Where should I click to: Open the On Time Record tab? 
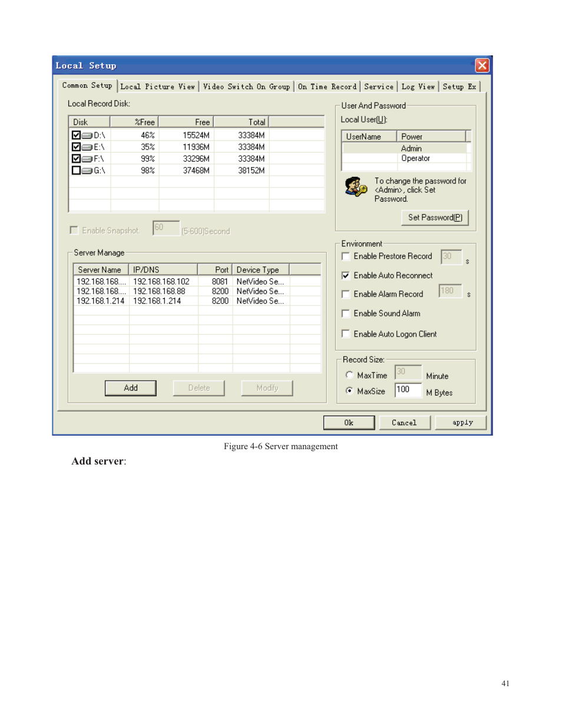click(327, 87)
